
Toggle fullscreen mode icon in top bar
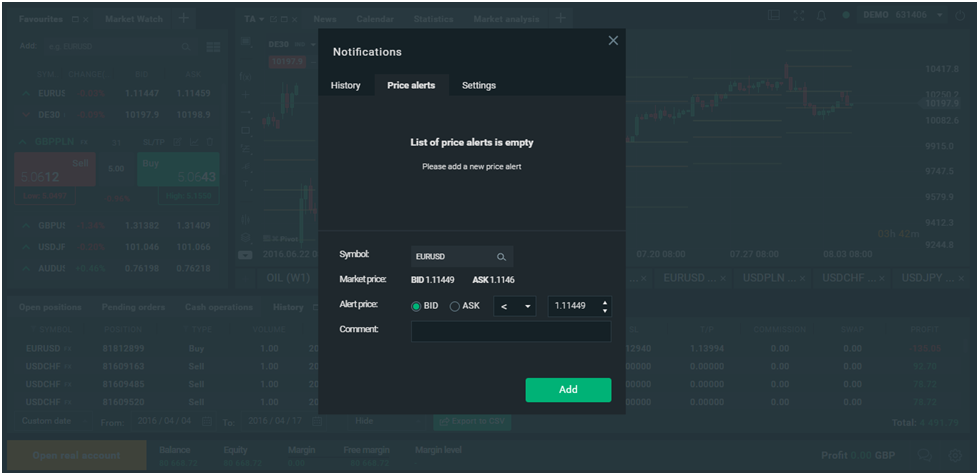point(799,15)
